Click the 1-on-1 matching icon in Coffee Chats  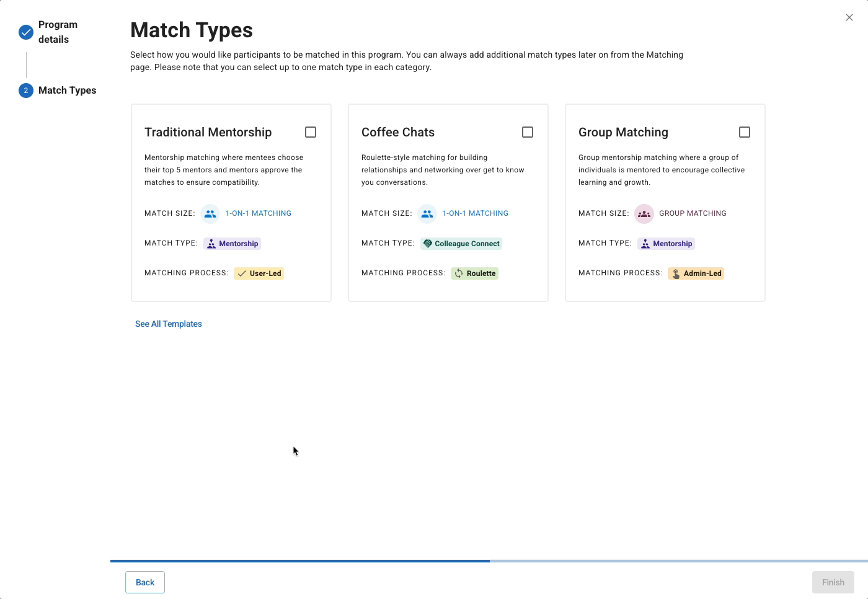pyautogui.click(x=427, y=214)
